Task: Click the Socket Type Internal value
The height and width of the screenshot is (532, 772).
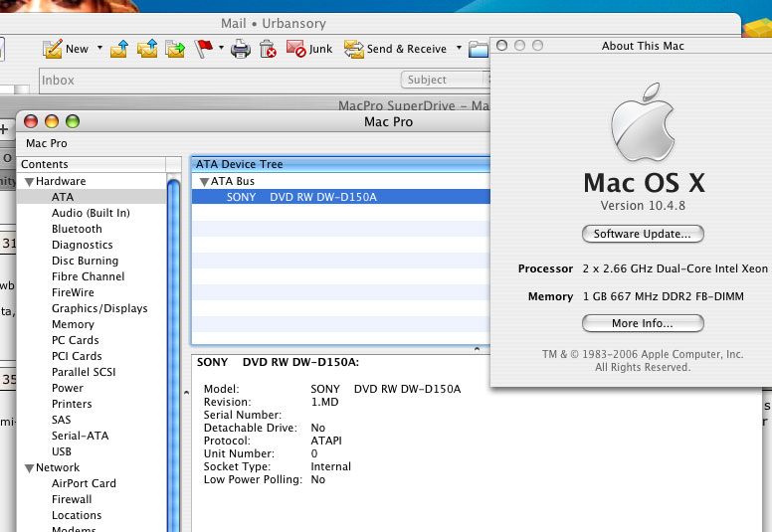Action: coord(331,466)
